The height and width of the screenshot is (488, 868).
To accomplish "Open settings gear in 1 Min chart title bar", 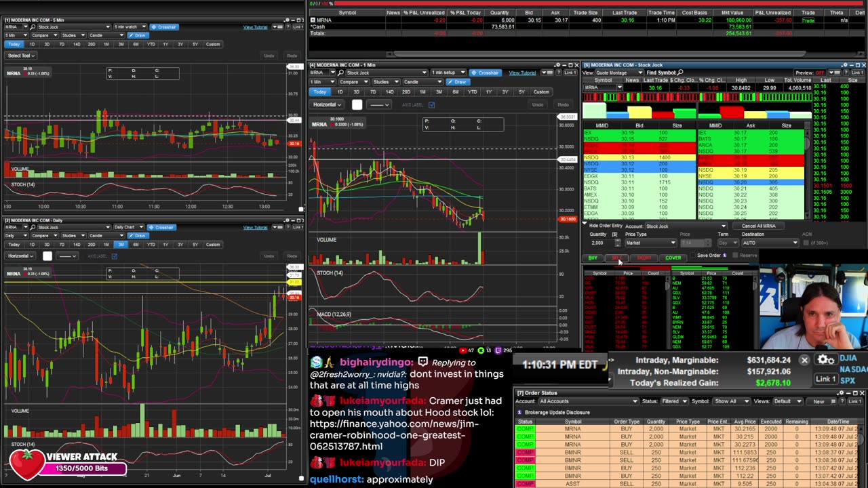I will point(557,65).
